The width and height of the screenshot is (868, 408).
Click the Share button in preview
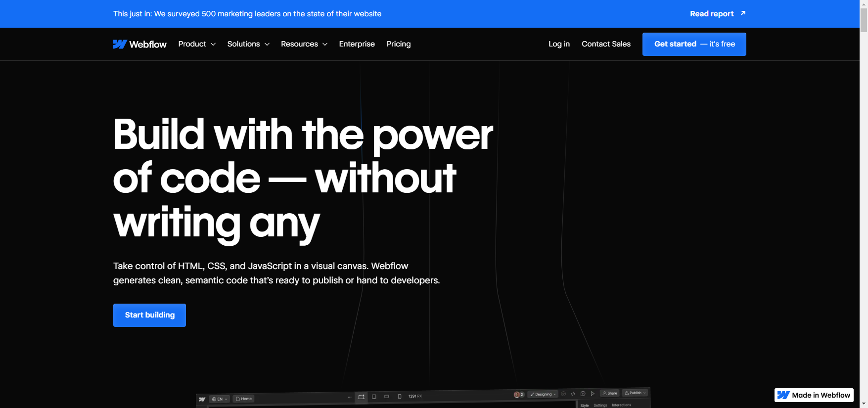pyautogui.click(x=610, y=393)
